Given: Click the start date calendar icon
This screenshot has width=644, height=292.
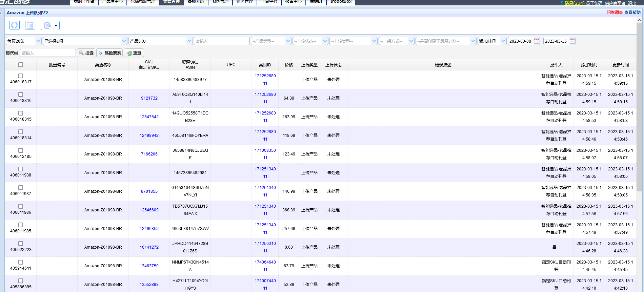Looking at the screenshot, I should coord(537,41).
